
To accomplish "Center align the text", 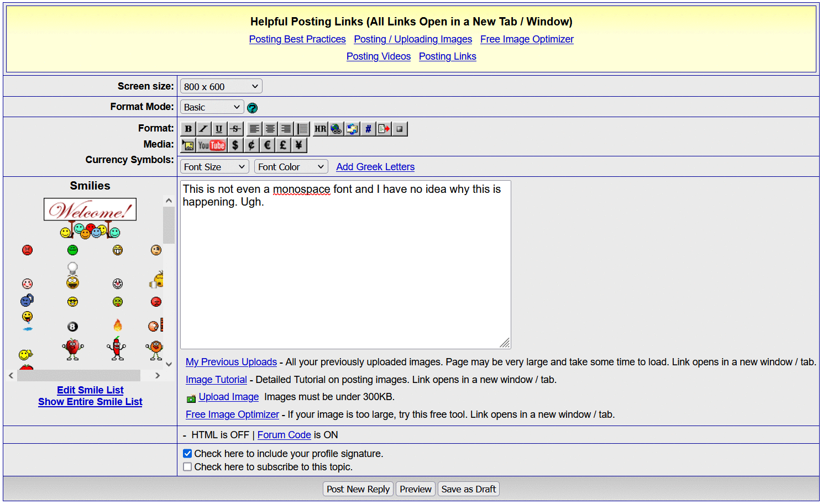I will coord(270,129).
